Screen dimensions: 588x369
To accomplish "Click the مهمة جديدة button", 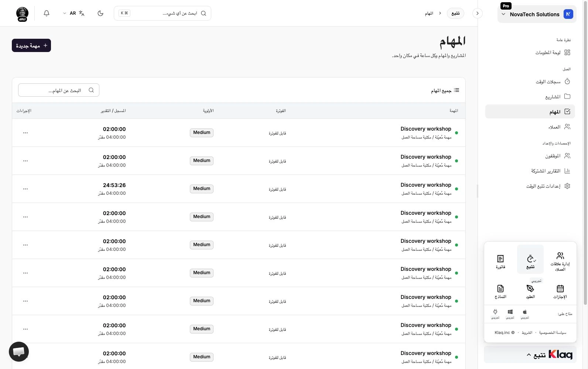I will 31,45.
